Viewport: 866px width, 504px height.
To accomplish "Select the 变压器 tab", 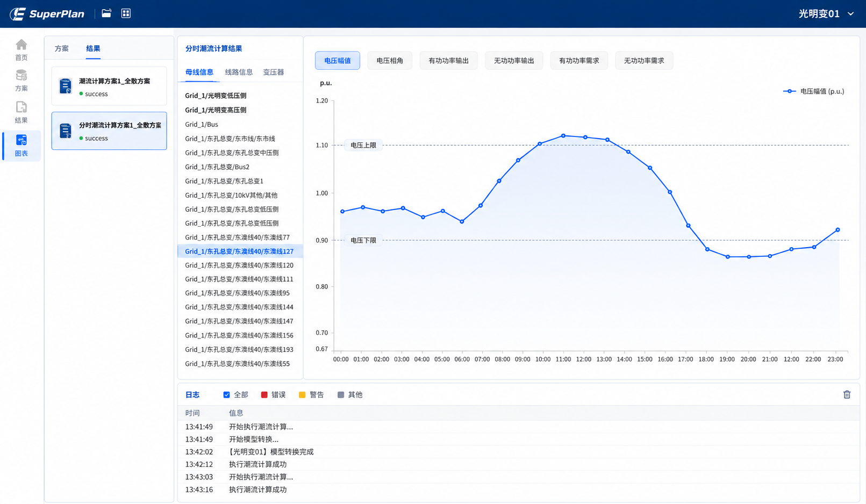I will (x=274, y=72).
